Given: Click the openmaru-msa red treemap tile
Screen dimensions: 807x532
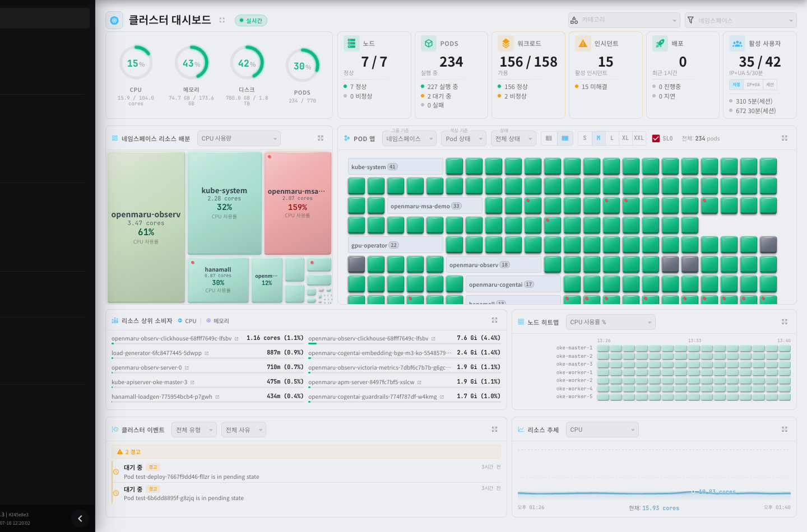Looking at the screenshot, I should click(x=298, y=203).
